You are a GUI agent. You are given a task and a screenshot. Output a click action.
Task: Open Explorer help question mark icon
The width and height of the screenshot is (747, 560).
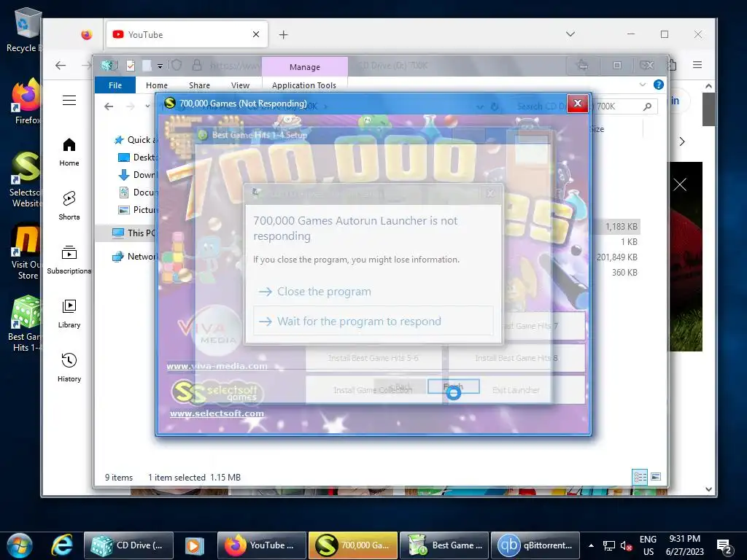tap(659, 85)
